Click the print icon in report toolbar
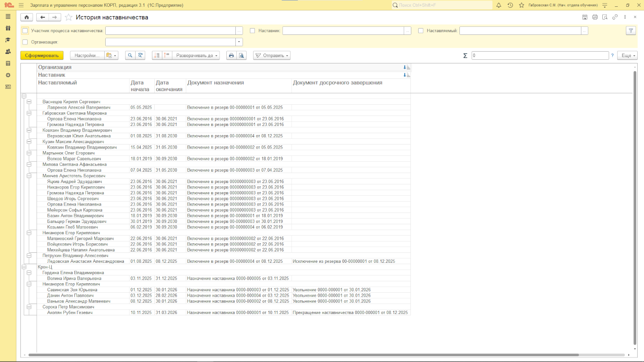The height and width of the screenshot is (362, 644). point(231,55)
